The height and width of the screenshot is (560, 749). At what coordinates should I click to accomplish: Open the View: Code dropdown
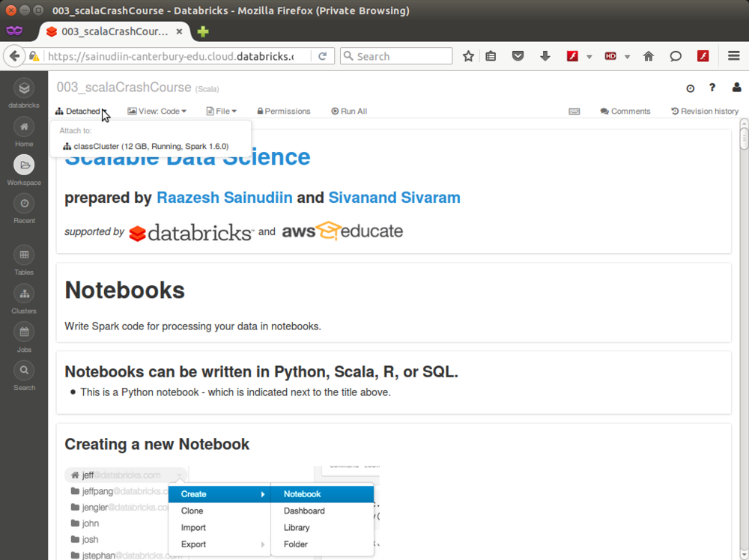point(157,112)
